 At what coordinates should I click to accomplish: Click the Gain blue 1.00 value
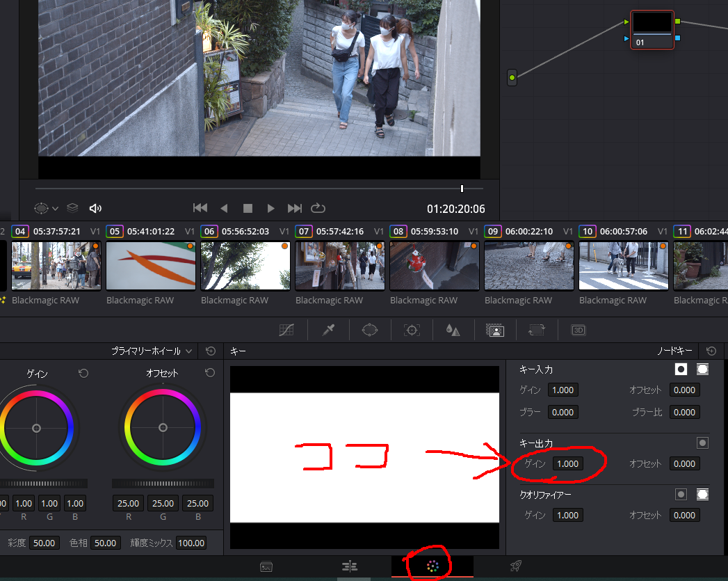(75, 504)
